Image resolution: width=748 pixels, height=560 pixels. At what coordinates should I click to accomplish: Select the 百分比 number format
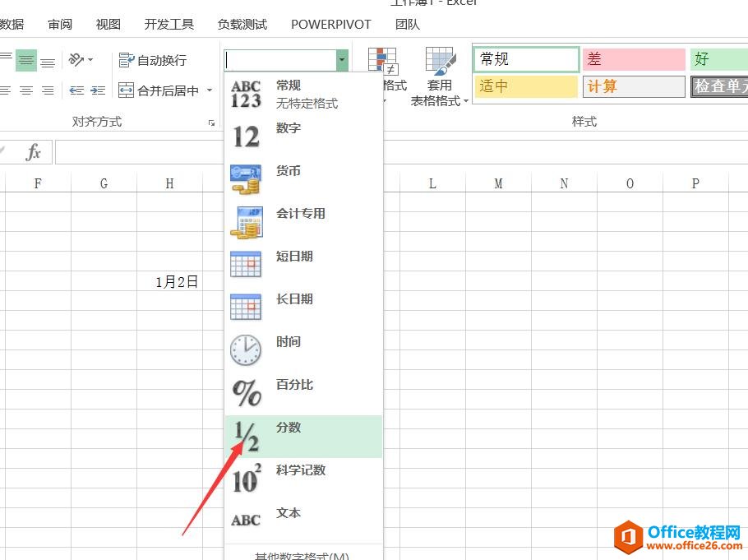(289, 384)
